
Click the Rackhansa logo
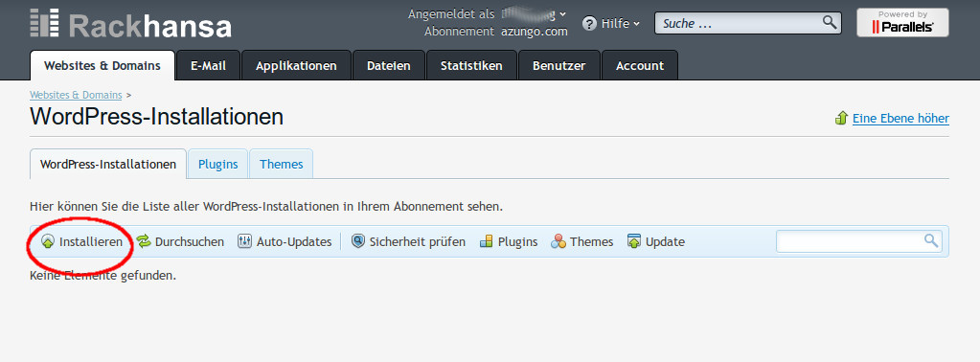[x=130, y=24]
